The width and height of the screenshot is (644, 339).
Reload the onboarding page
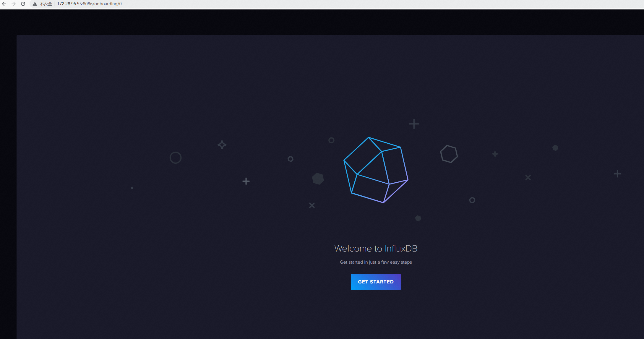coord(23,4)
